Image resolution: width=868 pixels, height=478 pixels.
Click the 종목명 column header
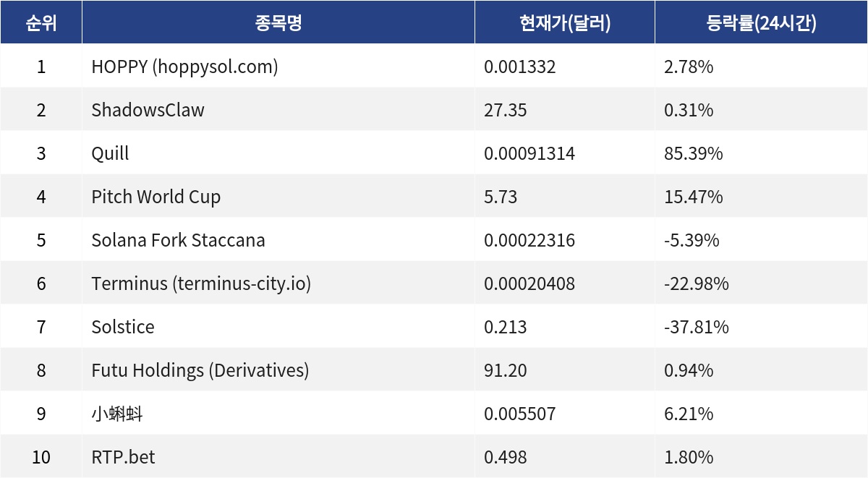click(x=278, y=23)
